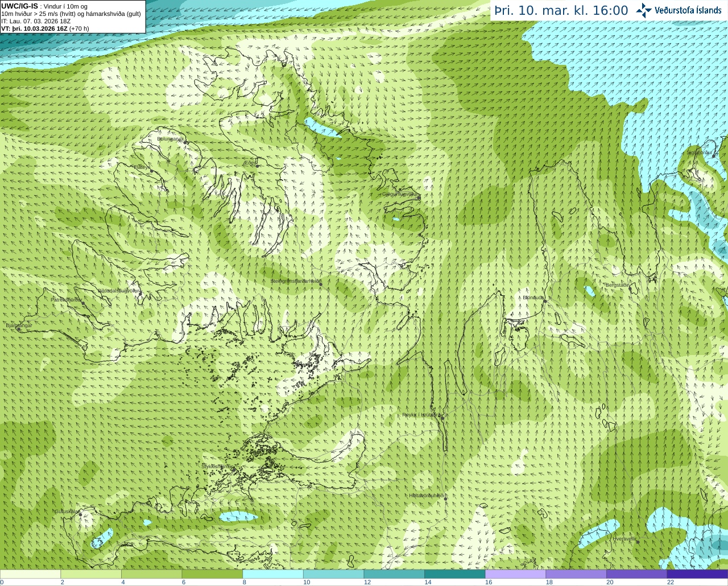Viewport: 728px width, 586px height.
Task: Click the 12–14 m/s teal legend swatch
Action: [394, 574]
